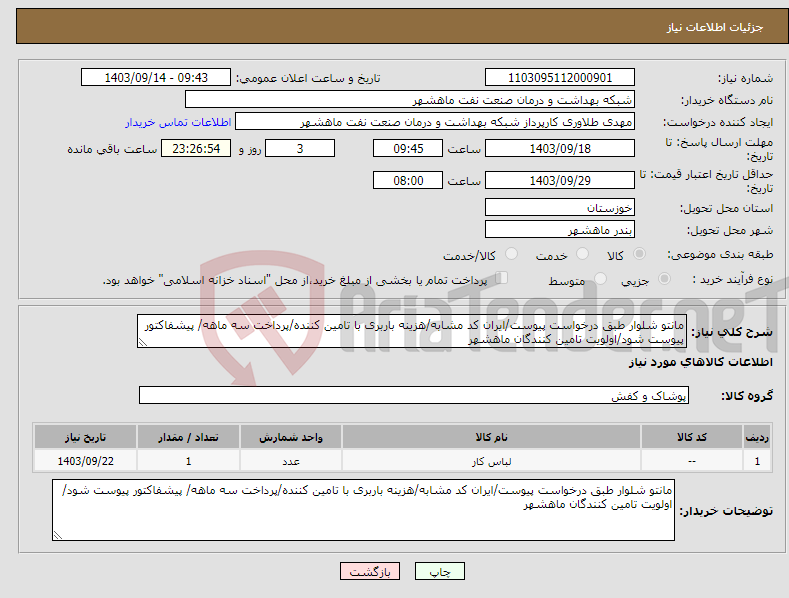Click the شماره نیاز field 1103095112000901
Screen dimensions: 789x598
(x=560, y=78)
